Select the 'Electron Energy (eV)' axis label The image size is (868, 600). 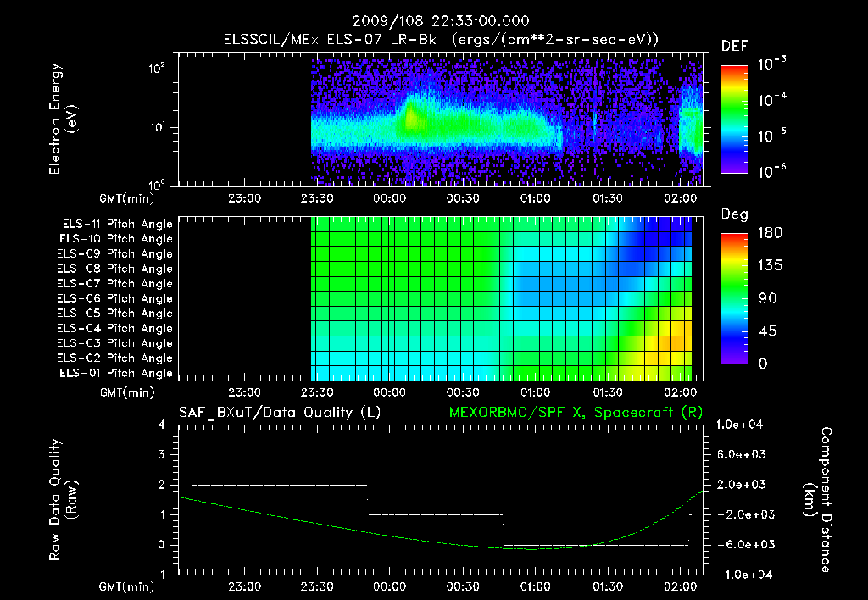(63, 119)
